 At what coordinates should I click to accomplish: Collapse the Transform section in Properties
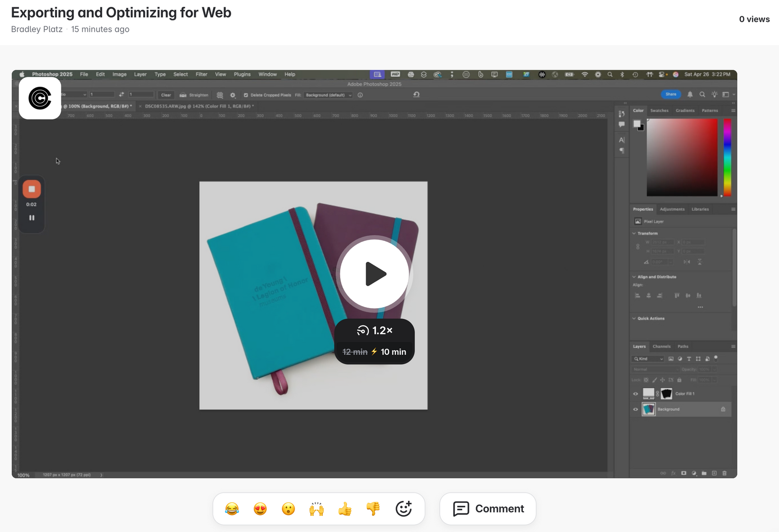[634, 234]
